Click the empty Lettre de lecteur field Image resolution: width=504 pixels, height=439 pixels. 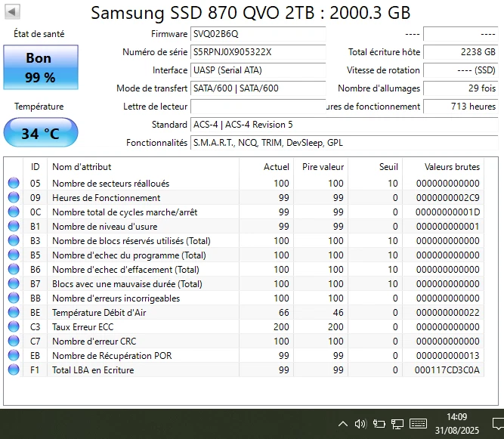click(258, 107)
